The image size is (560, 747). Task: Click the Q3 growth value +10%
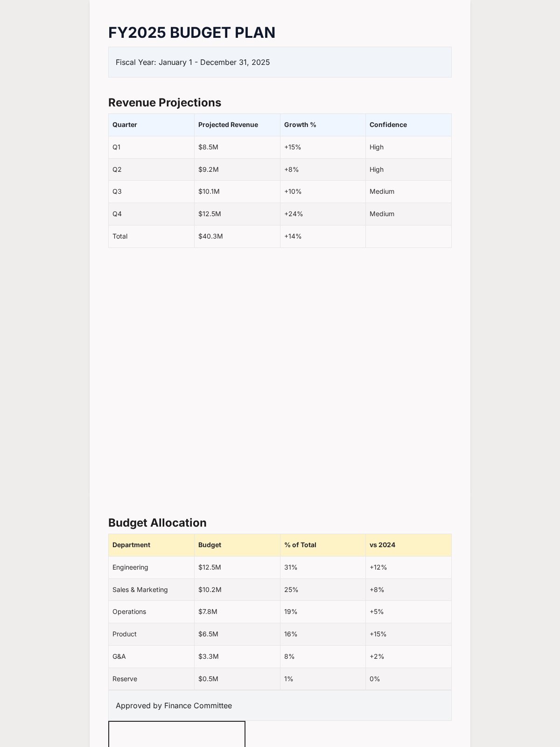point(323,191)
